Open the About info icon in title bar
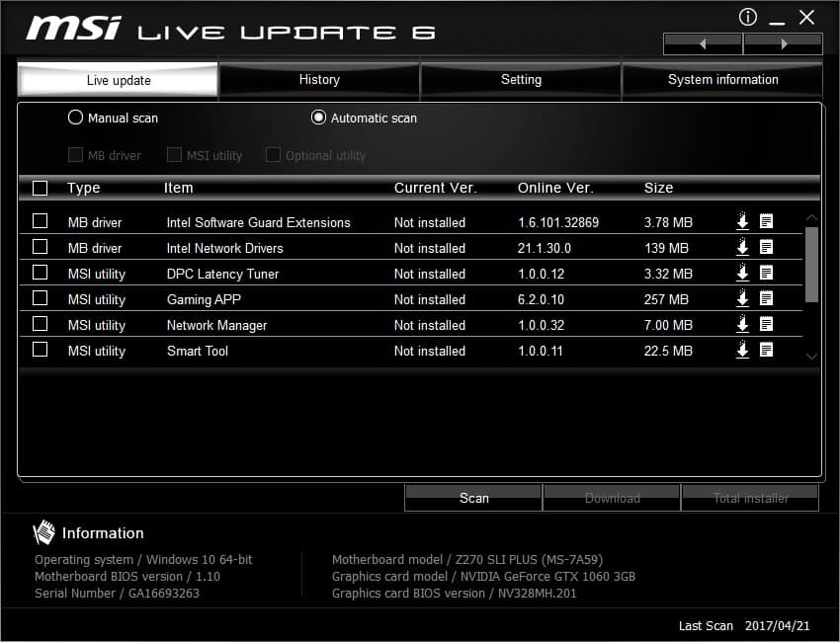 point(748,17)
